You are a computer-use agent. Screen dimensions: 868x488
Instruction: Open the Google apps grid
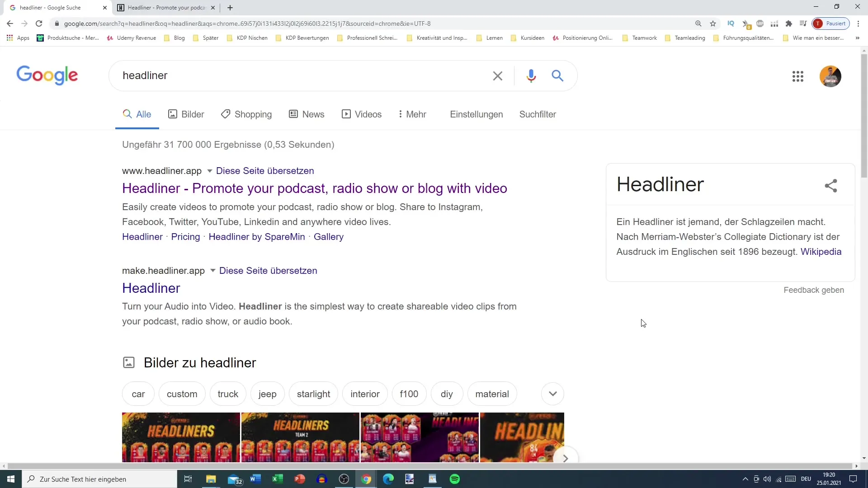798,76
